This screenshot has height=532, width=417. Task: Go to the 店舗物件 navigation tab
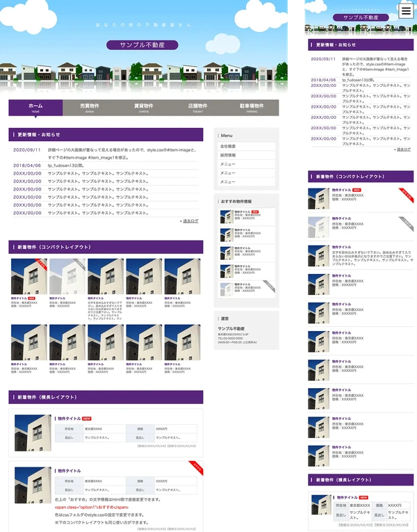tap(198, 108)
